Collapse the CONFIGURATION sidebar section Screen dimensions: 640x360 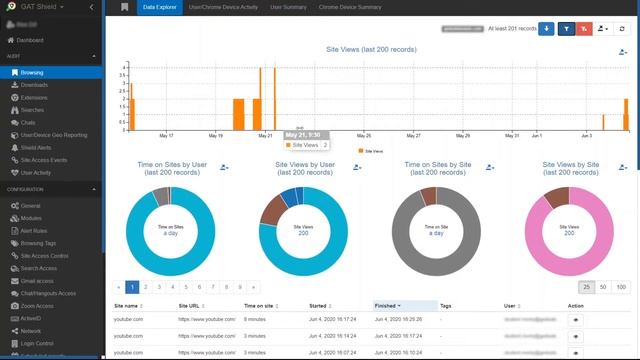coord(94,189)
